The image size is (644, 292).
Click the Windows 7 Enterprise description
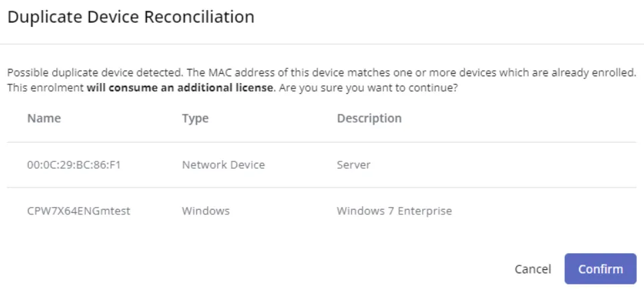394,211
